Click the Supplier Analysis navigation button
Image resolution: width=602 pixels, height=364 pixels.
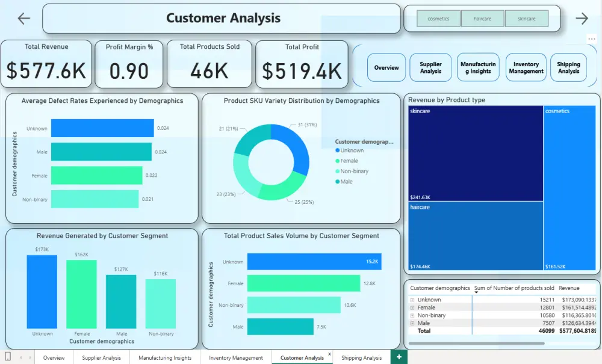[x=430, y=67]
